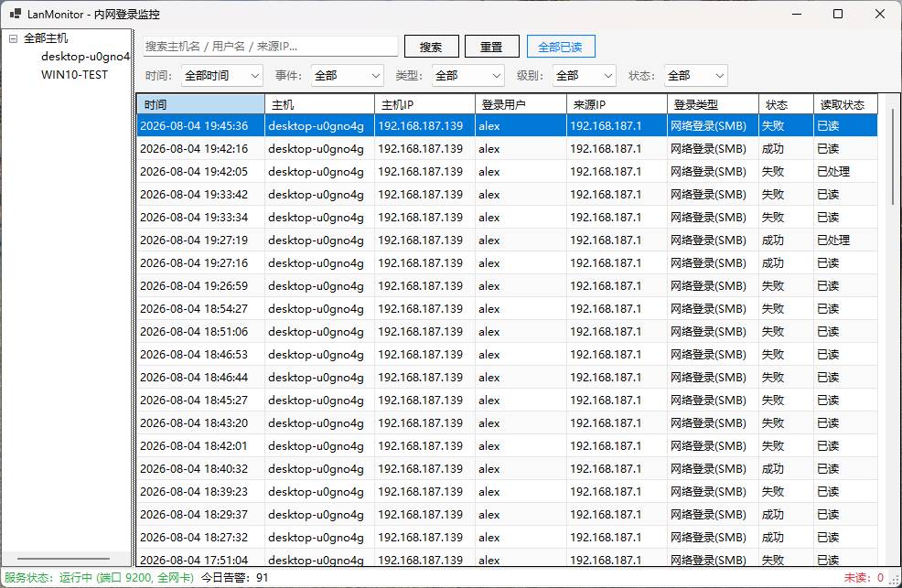Image resolution: width=902 pixels, height=588 pixels.
Task: Click the 全部已读 button
Action: tap(561, 47)
